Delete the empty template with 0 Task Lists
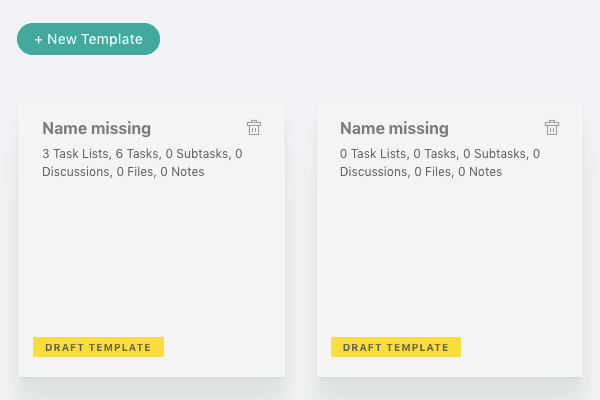Viewport: 600px width, 400px height. click(x=551, y=127)
